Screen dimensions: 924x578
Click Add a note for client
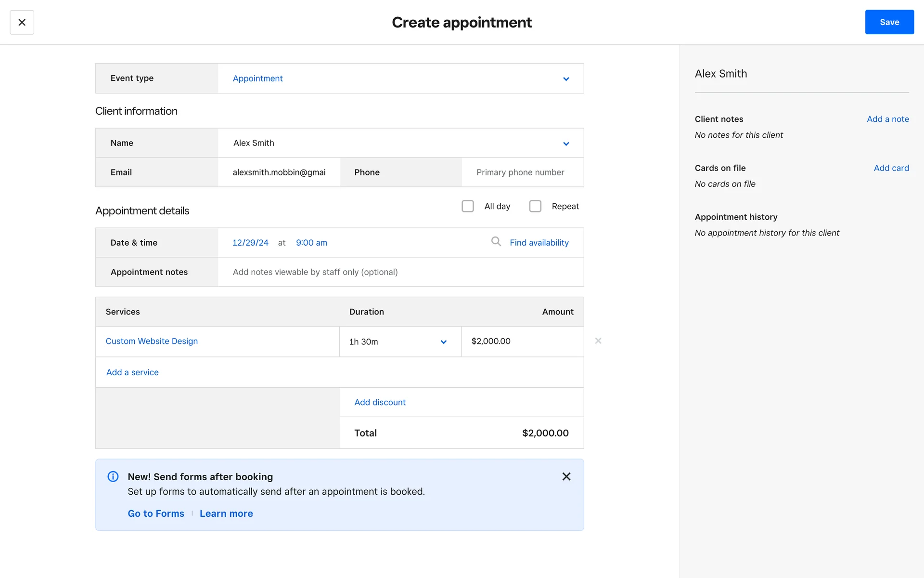[x=887, y=119]
